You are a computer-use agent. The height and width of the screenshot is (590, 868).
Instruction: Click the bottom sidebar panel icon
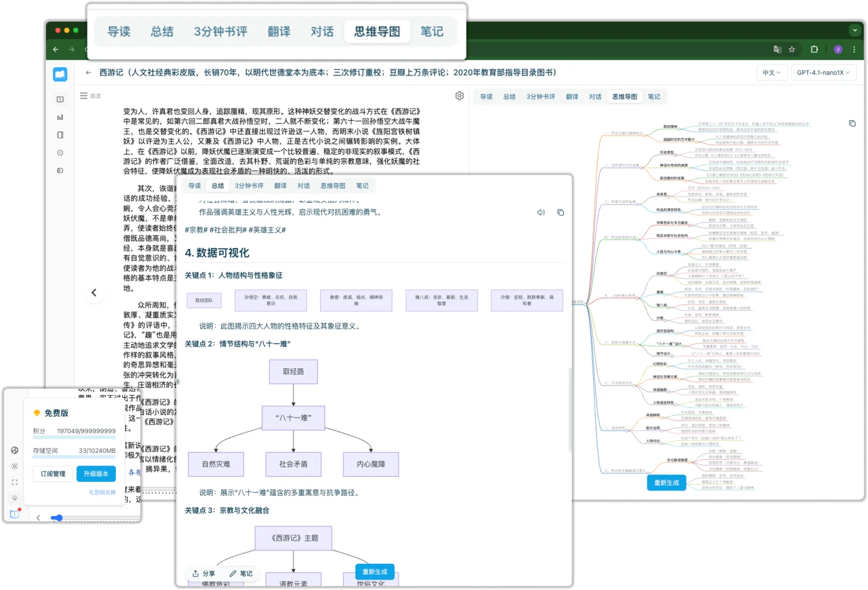[x=60, y=170]
